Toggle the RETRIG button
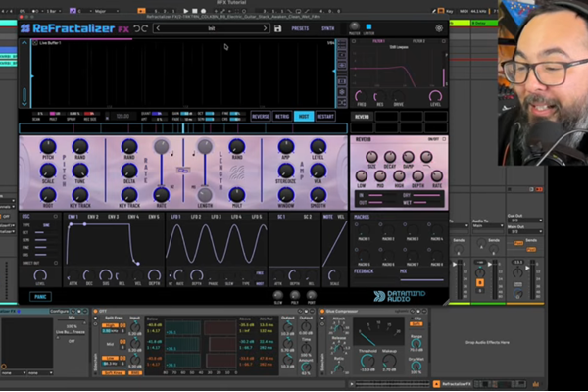This screenshot has width=588, height=392. [x=282, y=117]
